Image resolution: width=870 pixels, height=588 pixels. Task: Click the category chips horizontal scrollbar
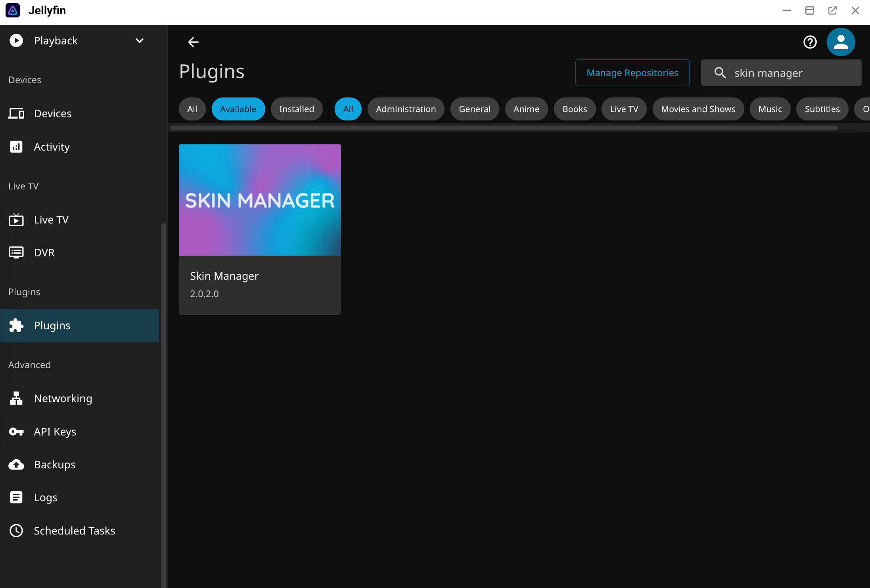point(504,128)
